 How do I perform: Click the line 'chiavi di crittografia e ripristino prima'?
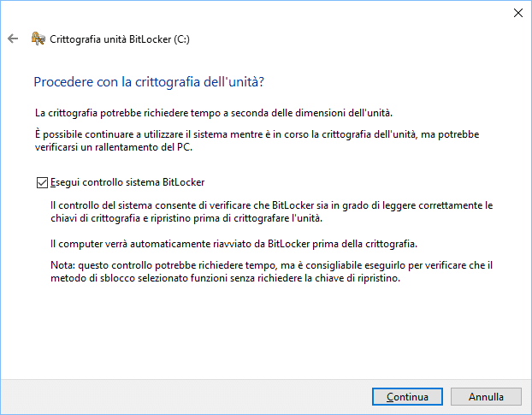click(x=186, y=218)
